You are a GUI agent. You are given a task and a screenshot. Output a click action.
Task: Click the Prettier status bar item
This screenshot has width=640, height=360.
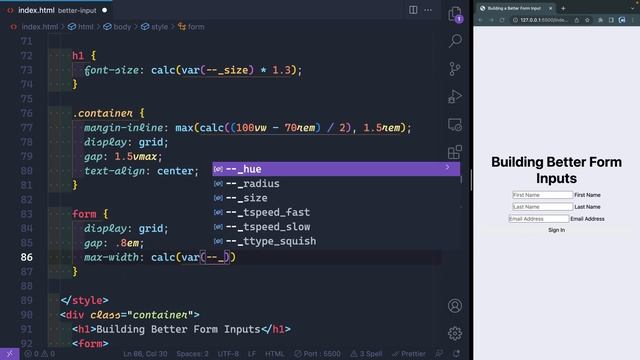pos(408,354)
